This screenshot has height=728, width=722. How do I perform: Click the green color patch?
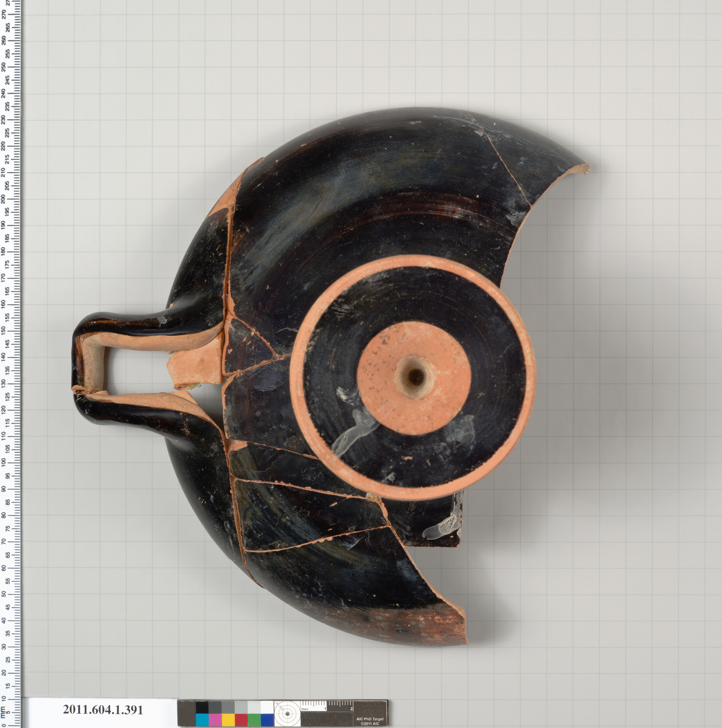point(255,720)
